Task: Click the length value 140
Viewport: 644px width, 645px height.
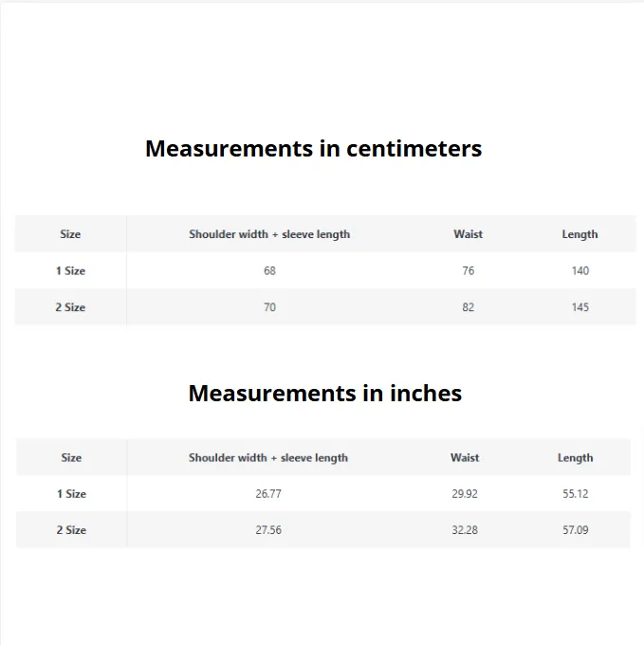Action: [580, 270]
